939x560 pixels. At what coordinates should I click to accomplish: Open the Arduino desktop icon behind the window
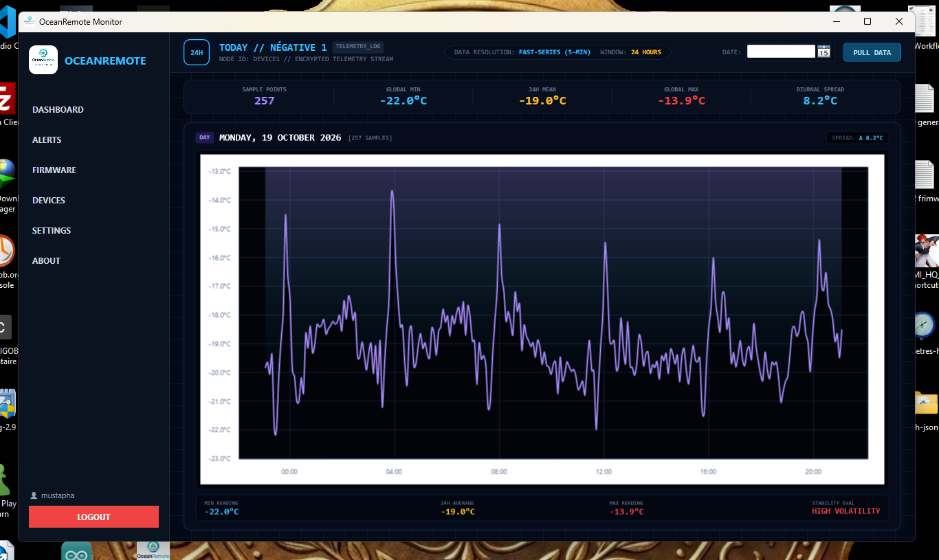click(76, 550)
